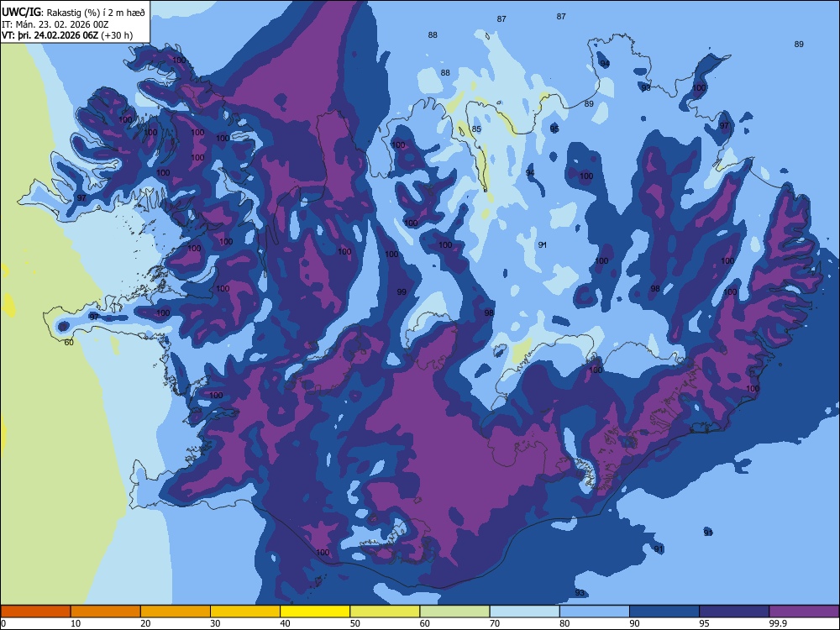The image size is (840, 630).
Task: Select the light blue 80–90 legend swatch
Action: point(595,612)
